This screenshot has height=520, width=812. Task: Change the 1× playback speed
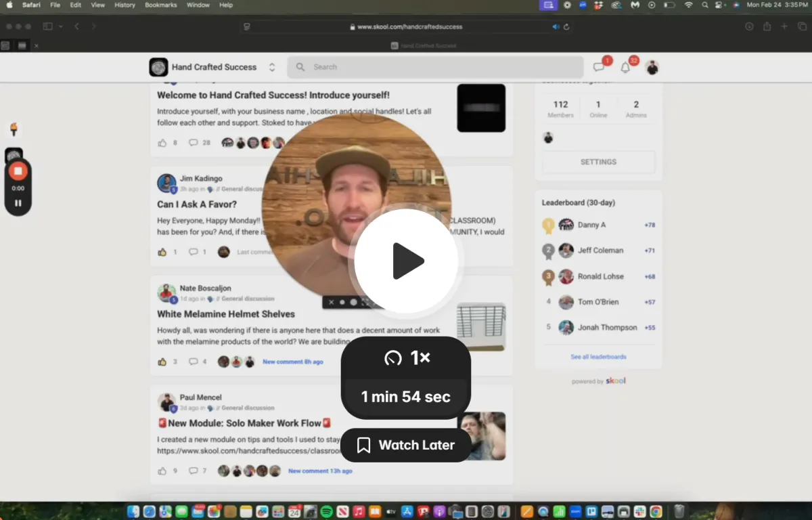pos(406,358)
